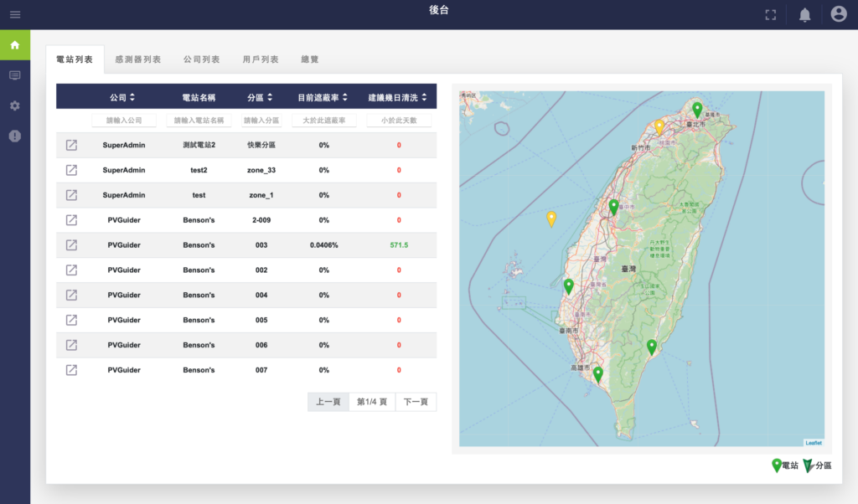
Task: Switch to the 用戶列表 tab
Action: point(261,59)
